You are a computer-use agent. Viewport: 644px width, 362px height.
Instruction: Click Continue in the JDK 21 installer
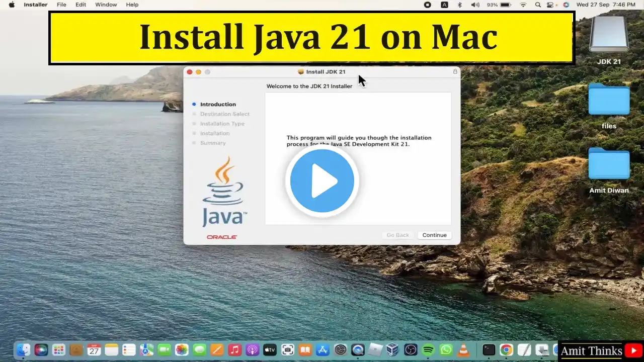[x=434, y=235]
